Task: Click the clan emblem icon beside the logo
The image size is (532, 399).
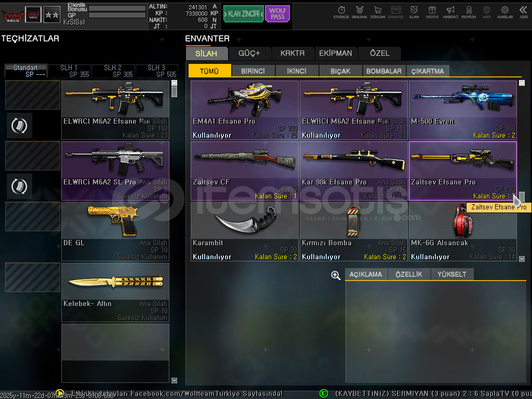Action: (x=33, y=15)
